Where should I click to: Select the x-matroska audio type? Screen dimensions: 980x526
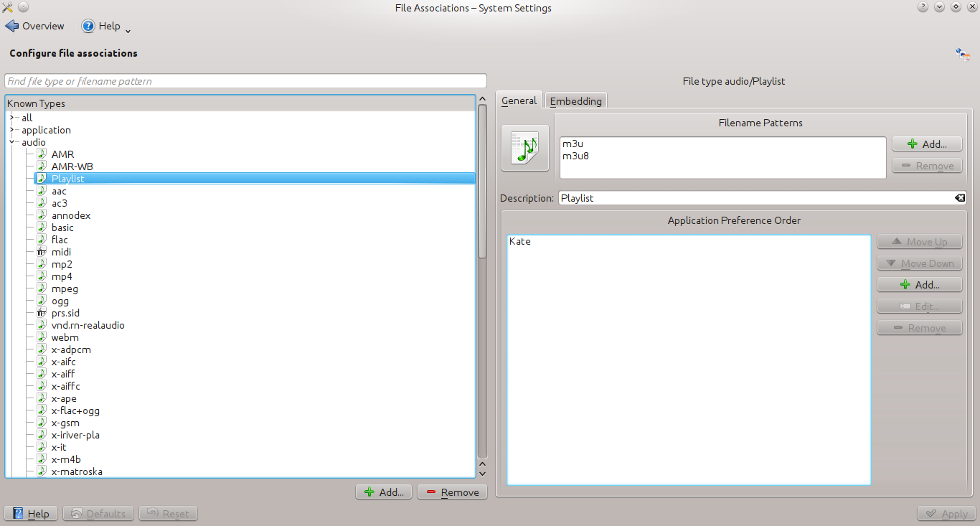click(x=77, y=471)
